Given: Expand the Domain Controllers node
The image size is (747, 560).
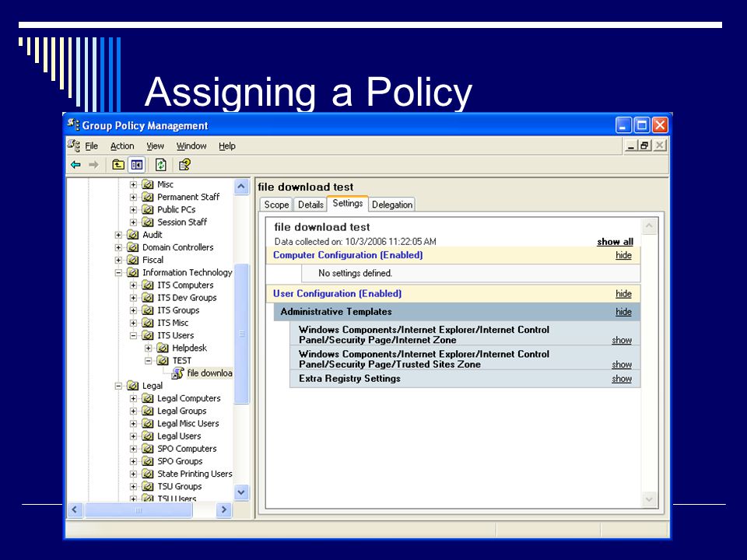Looking at the screenshot, I should pyautogui.click(x=118, y=247).
